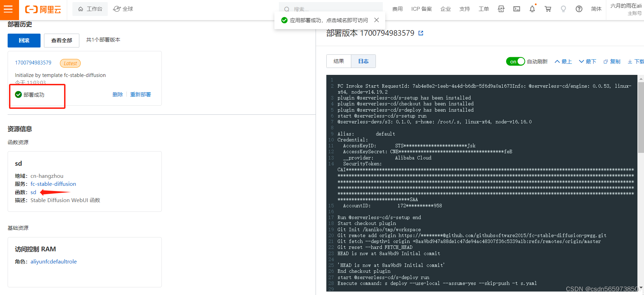The image size is (644, 295).
Task: Switch to the 结果 tab
Action: coord(339,61)
